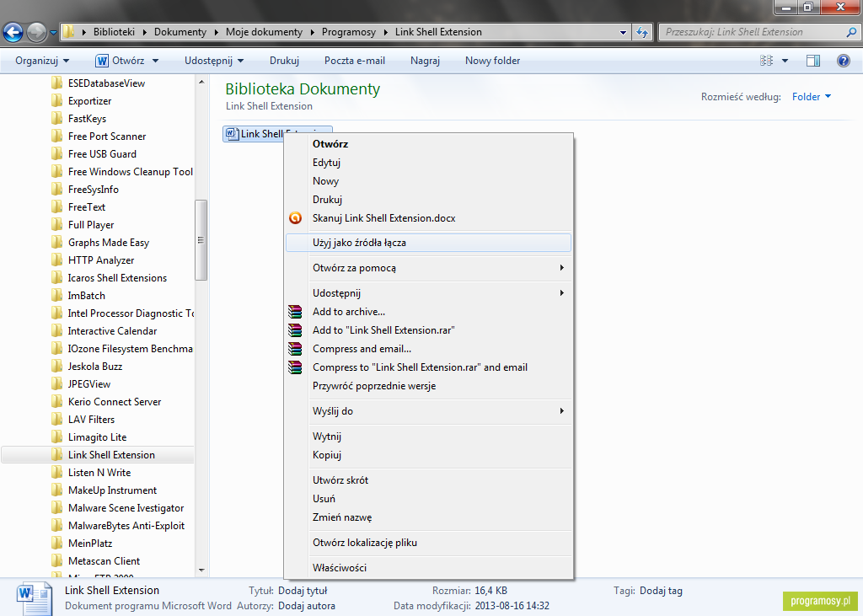
Task: Click the Link Shell Extension file icon
Action: (x=232, y=134)
